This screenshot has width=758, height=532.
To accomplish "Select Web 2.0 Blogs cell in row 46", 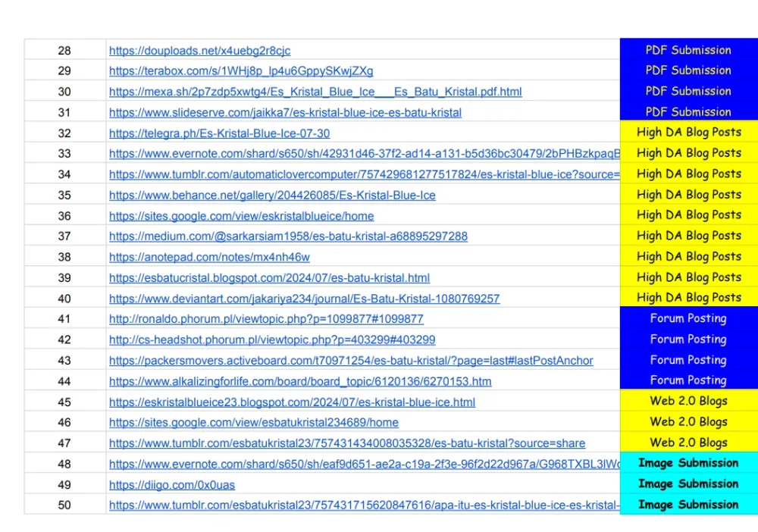I will pyautogui.click(x=689, y=421).
